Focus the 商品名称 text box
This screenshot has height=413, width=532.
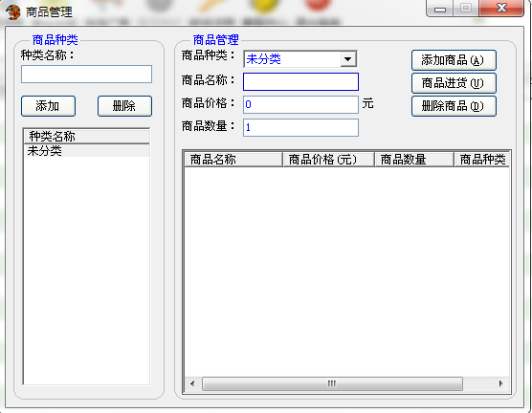click(x=300, y=81)
